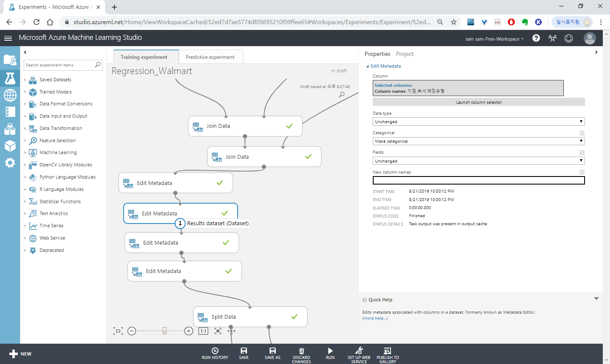Open New column names parameter options icon
Screen dimensions: 610x364
pyautogui.click(x=582, y=172)
